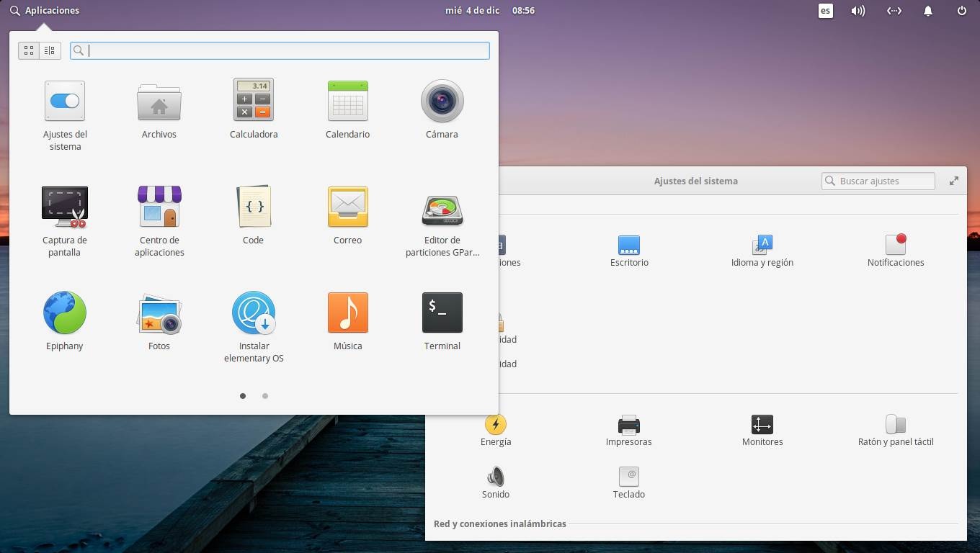
Task: Open the Calculadora app
Action: [x=254, y=109]
